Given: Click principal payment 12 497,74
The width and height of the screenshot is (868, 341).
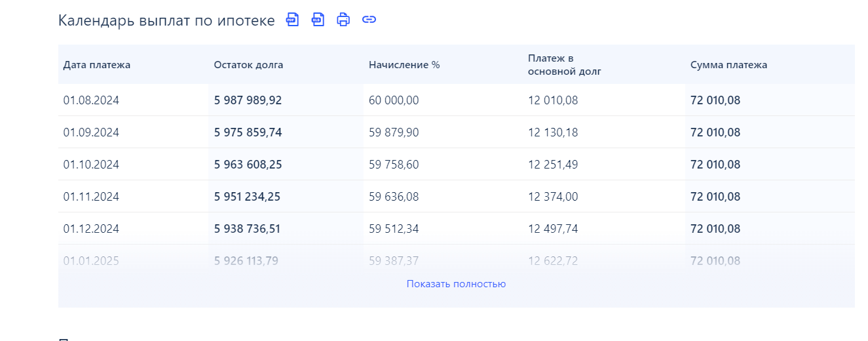Looking at the screenshot, I should (553, 229).
